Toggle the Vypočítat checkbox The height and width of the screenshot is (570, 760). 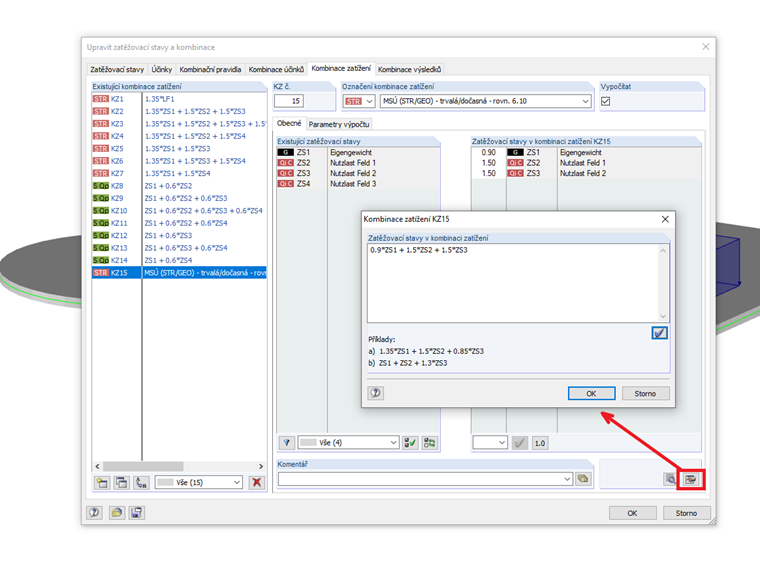pyautogui.click(x=605, y=101)
